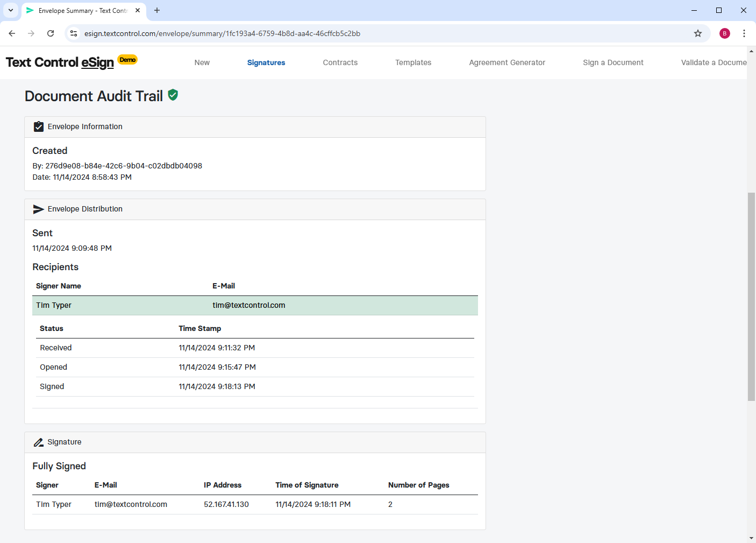Image resolution: width=756 pixels, height=543 pixels.
Task: Click timestamp 11/14/2024 9:18:13 PM
Action: 217,386
